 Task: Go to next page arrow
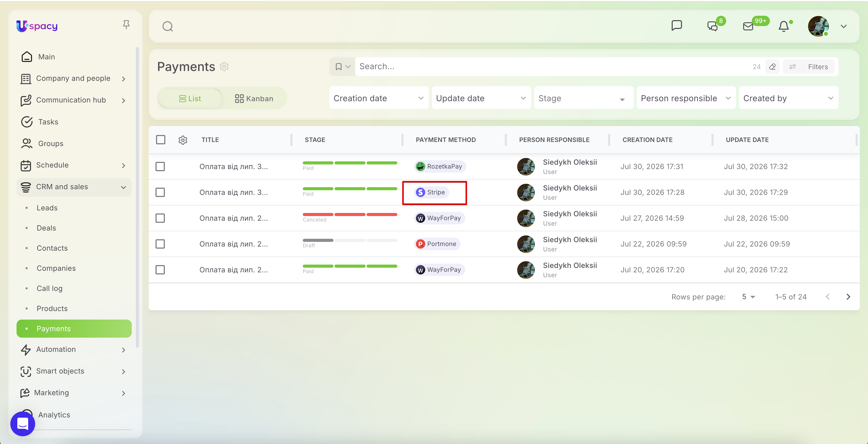point(848,297)
